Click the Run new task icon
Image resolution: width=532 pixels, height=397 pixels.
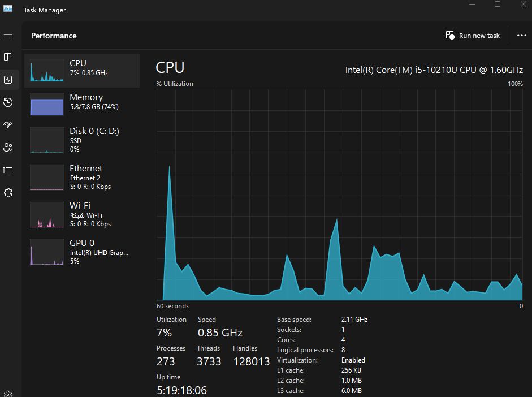450,35
